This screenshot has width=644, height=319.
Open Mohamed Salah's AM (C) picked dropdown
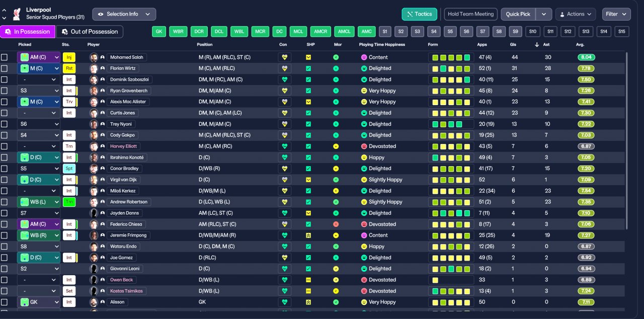point(39,57)
